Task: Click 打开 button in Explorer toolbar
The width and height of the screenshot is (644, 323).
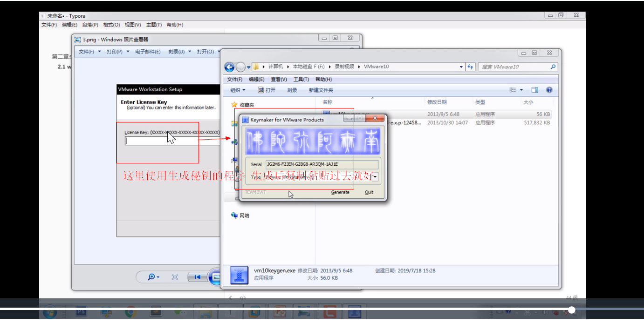Action: coord(267,90)
